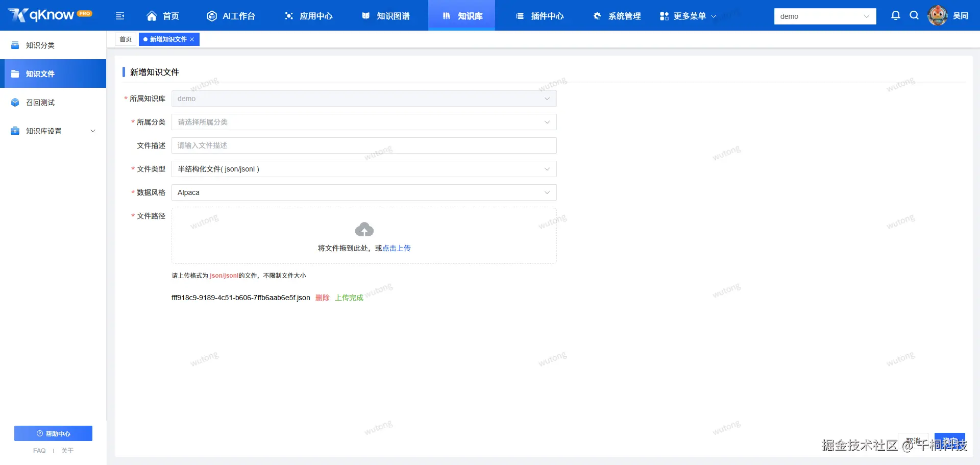Open the 数据风格 Alpaca dropdown
This screenshot has height=465, width=980.
pyautogui.click(x=364, y=192)
